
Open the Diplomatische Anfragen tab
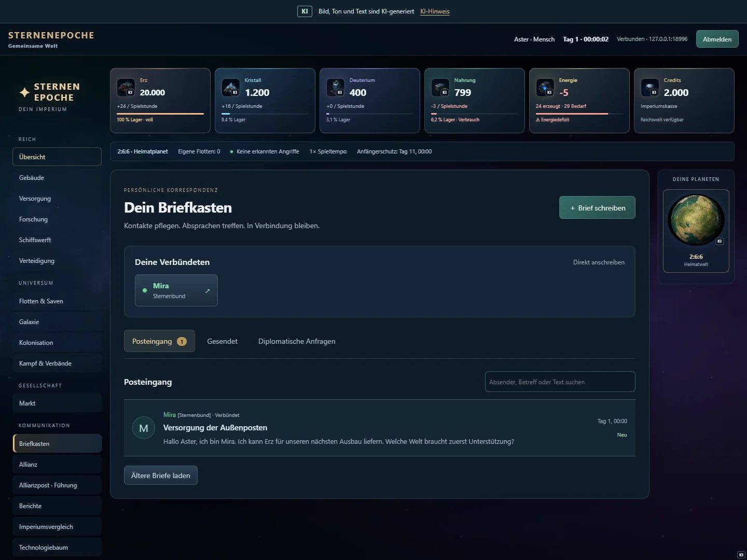[x=297, y=341]
